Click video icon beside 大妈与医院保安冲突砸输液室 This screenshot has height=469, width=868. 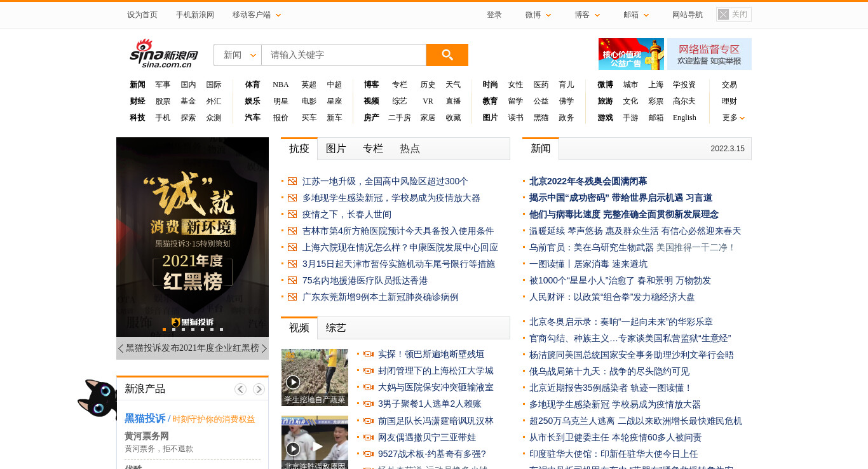(x=368, y=387)
